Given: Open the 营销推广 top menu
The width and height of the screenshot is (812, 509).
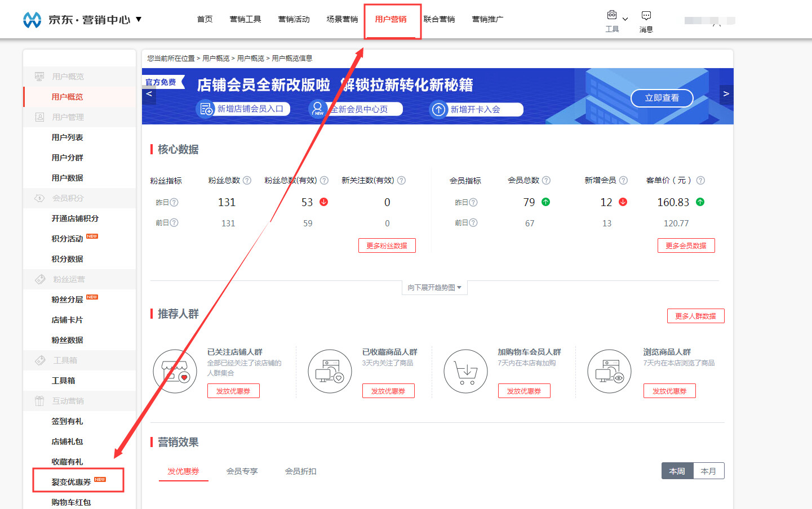Looking at the screenshot, I should tap(488, 19).
